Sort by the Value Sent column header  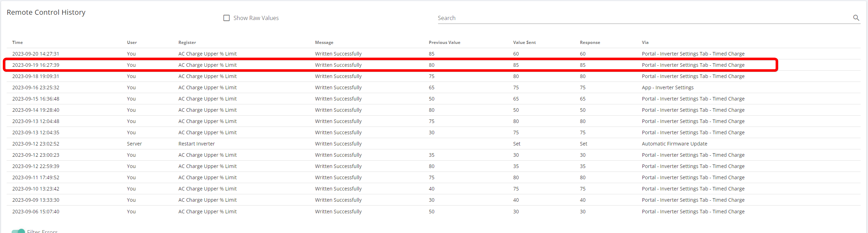(x=524, y=43)
